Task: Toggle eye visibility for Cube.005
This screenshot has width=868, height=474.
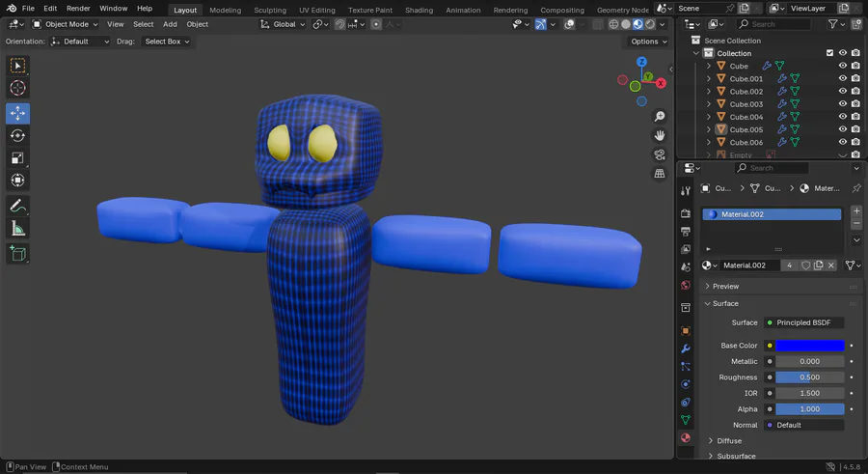Action: (843, 129)
